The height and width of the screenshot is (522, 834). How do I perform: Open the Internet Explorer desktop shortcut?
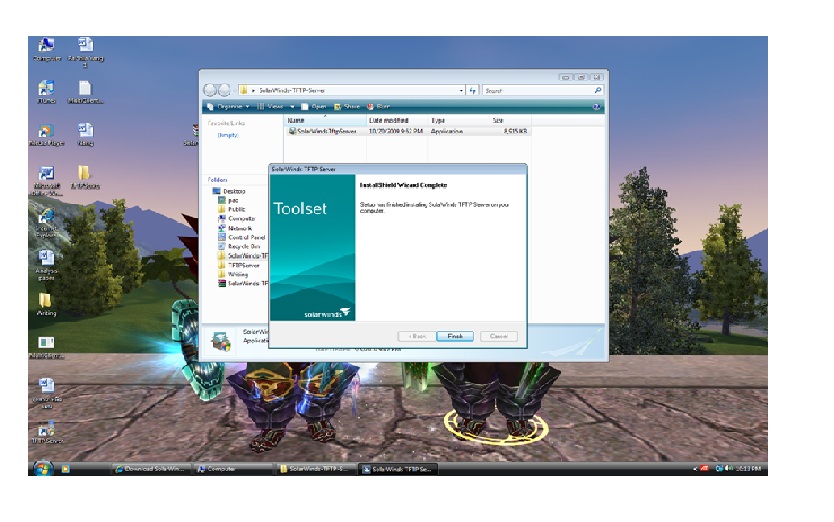(x=47, y=222)
